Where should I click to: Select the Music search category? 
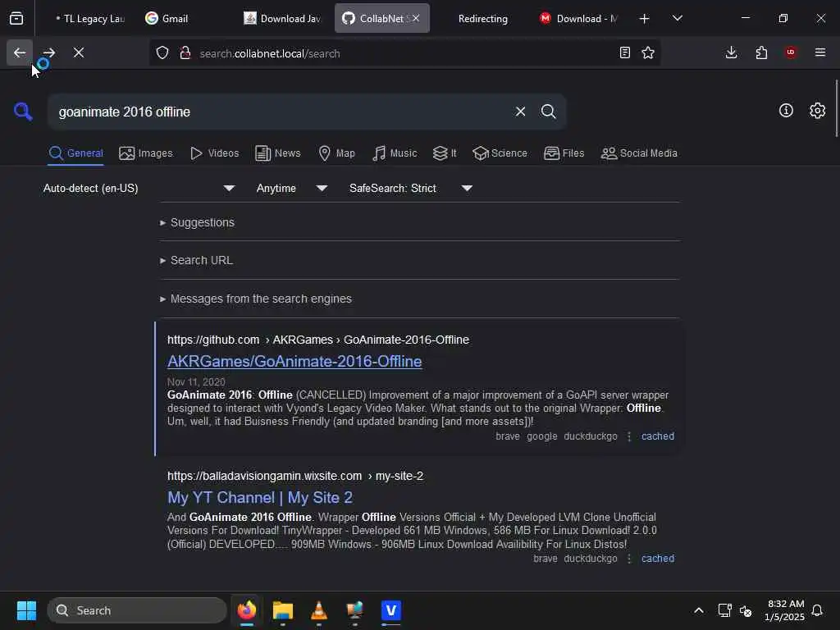[395, 153]
